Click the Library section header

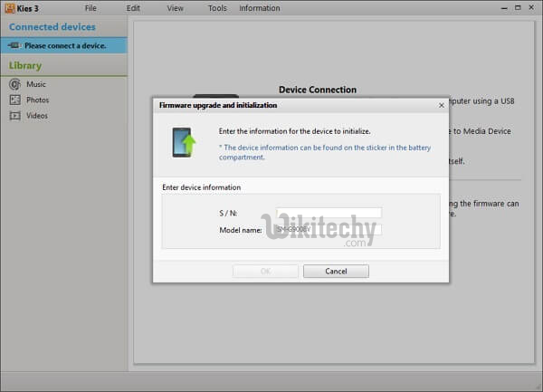click(x=25, y=65)
